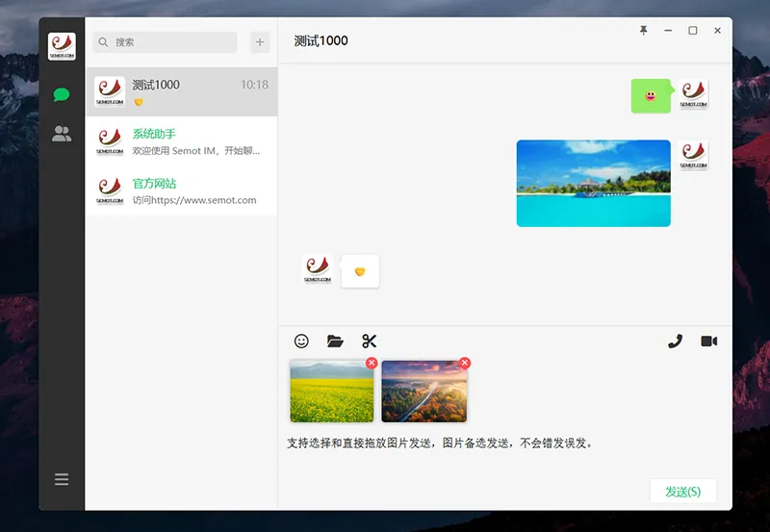Focus the 搜索 search field
The image size is (770, 532).
click(x=165, y=42)
